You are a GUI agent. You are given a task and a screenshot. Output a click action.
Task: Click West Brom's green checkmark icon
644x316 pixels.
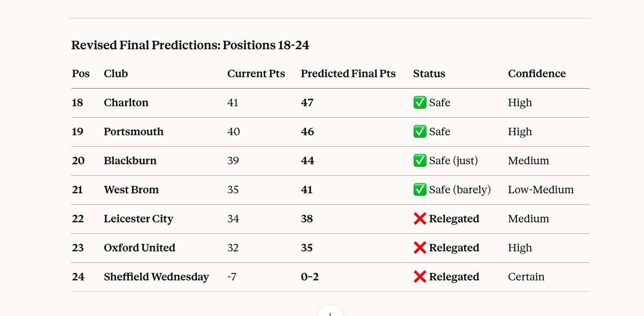pos(420,190)
